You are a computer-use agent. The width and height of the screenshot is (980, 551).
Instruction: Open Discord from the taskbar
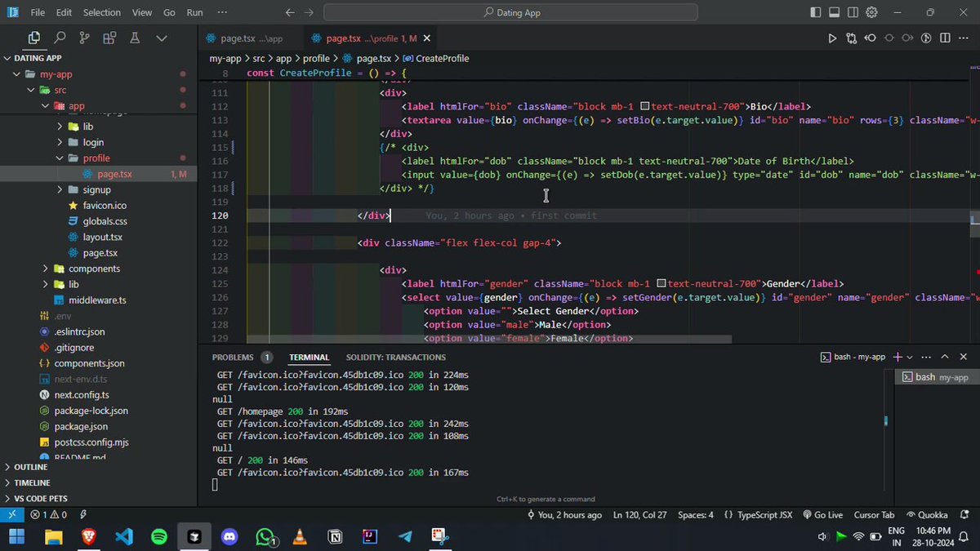coord(229,536)
